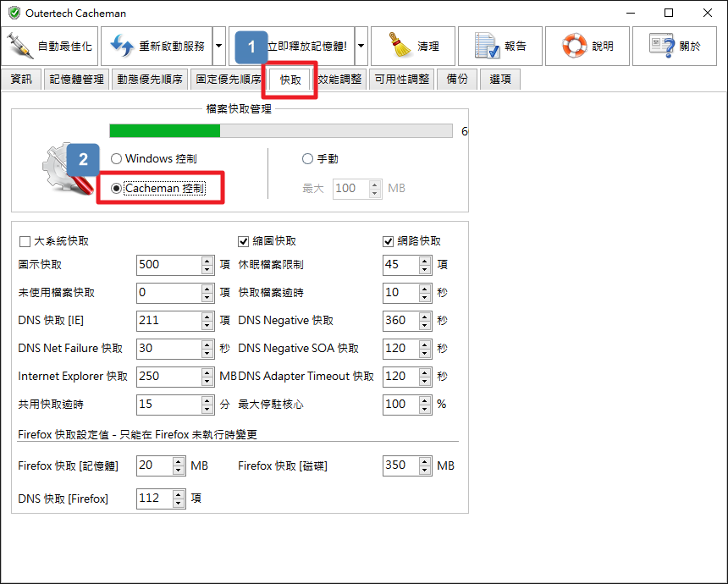Expand dropdown arrow beside 立即釋放記憶體
Image resolution: width=728 pixels, height=584 pixels.
pyautogui.click(x=361, y=46)
